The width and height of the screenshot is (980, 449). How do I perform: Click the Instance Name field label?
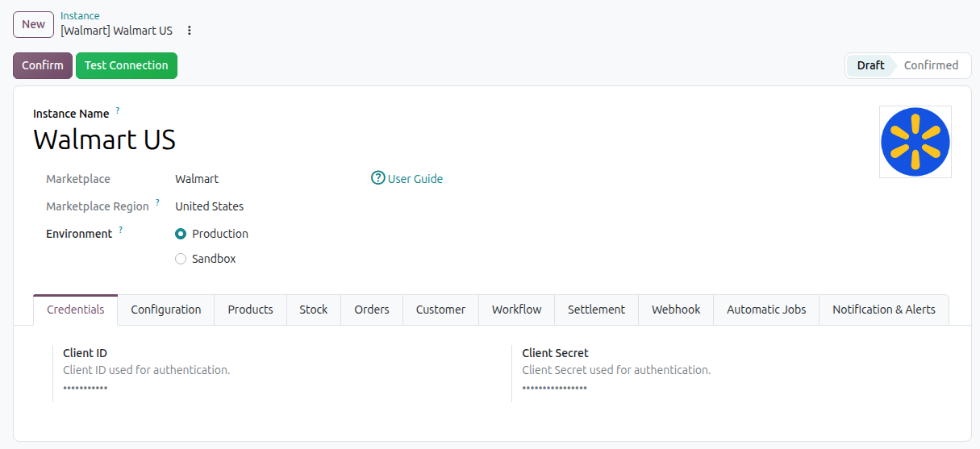coord(71,114)
